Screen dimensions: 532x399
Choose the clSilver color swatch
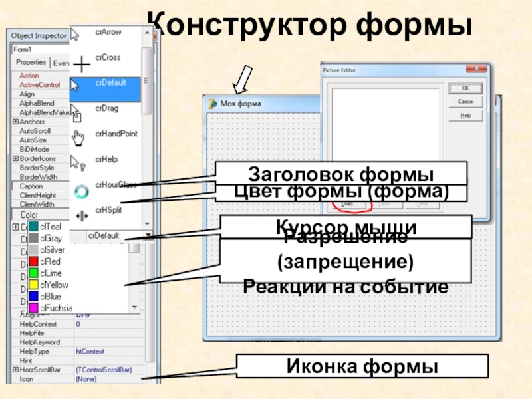[x=34, y=250]
